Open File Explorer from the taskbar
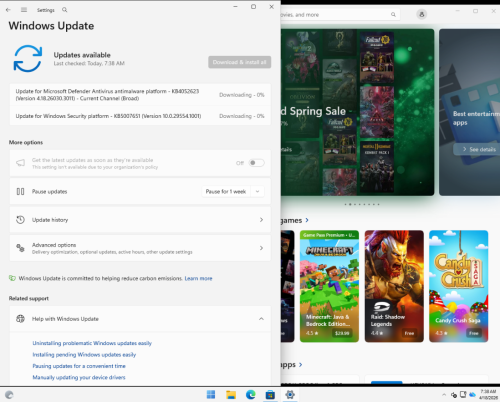The image size is (500, 402). click(231, 395)
